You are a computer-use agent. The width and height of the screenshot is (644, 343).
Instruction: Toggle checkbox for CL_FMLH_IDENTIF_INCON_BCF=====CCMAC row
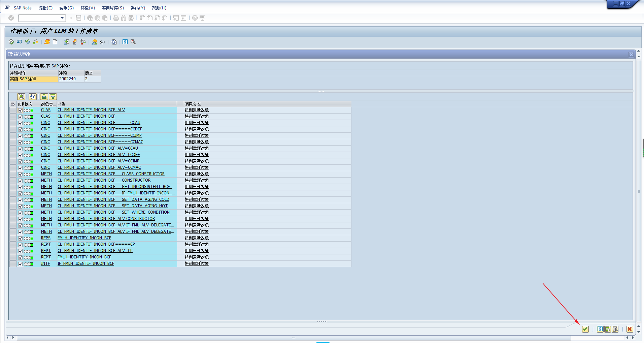[20, 142]
